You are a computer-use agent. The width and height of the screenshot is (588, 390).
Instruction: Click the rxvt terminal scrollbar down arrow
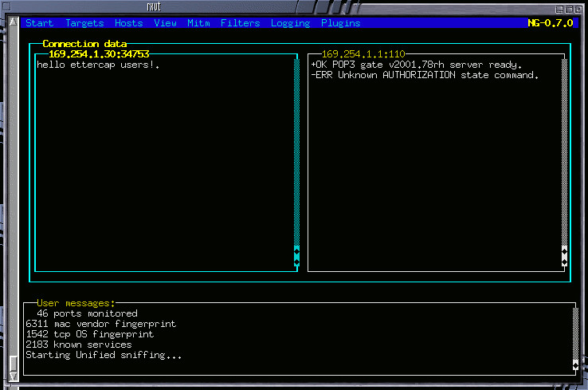[14, 376]
